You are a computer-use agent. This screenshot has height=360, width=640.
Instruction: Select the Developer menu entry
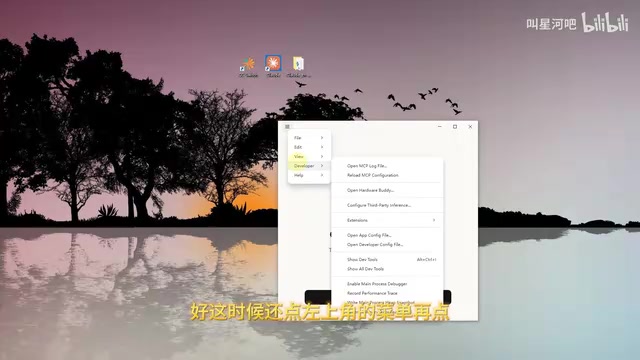click(309, 166)
